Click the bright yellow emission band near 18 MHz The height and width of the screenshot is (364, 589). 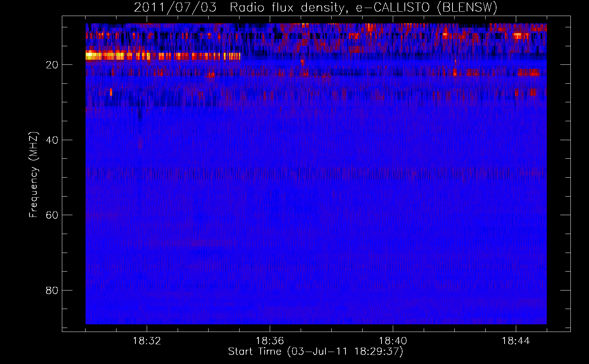click(163, 56)
